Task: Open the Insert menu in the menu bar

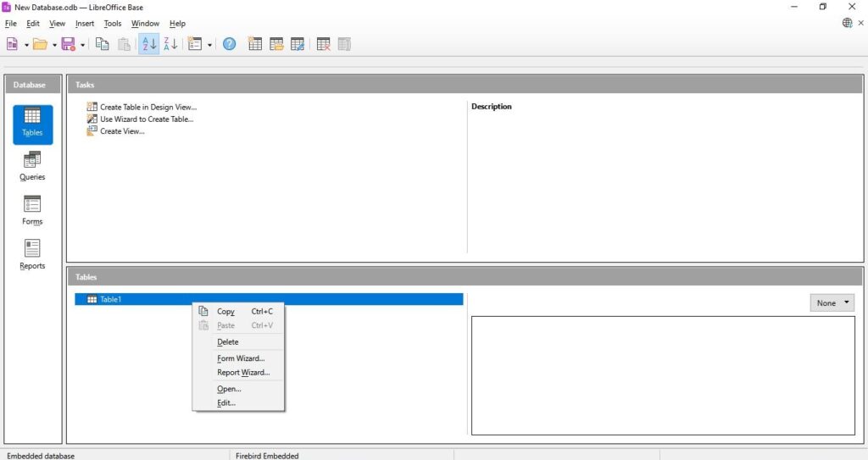Action: point(85,24)
